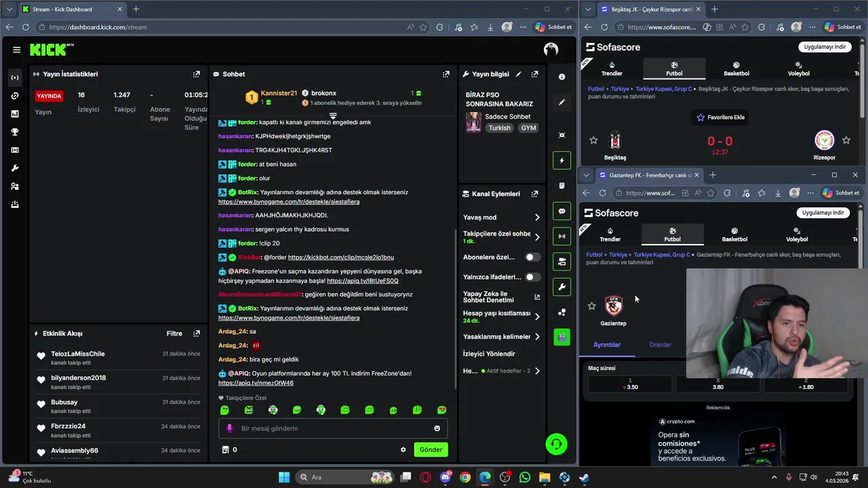Screen dimensions: 868x488
Task: Open tab list dropdown in Beşiktaş Sofascore window
Action: [x=588, y=9]
